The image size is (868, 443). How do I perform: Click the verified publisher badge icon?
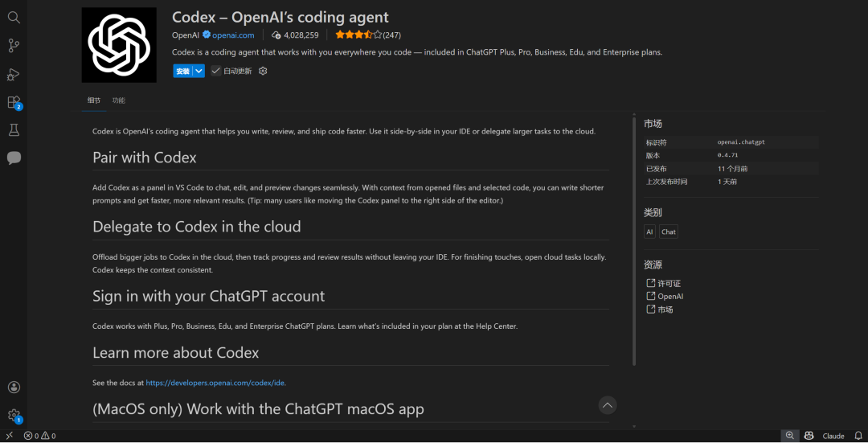click(207, 35)
